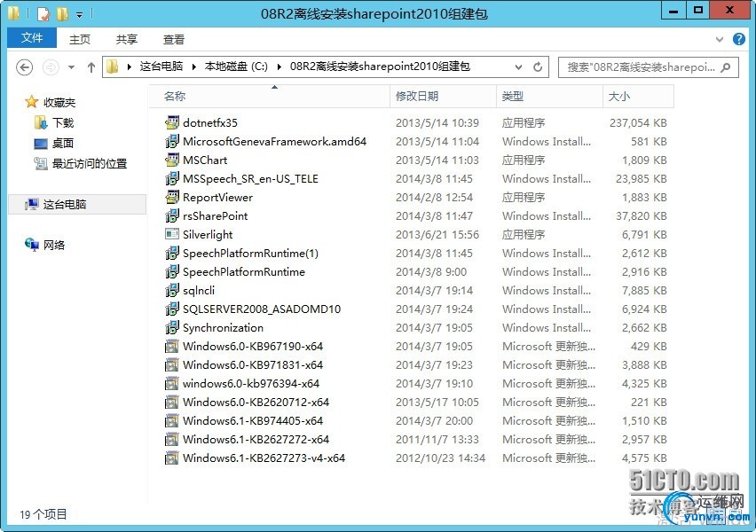Open the quick access toolbar customize dropdown
Image resolution: width=756 pixels, height=532 pixels.
(x=80, y=15)
